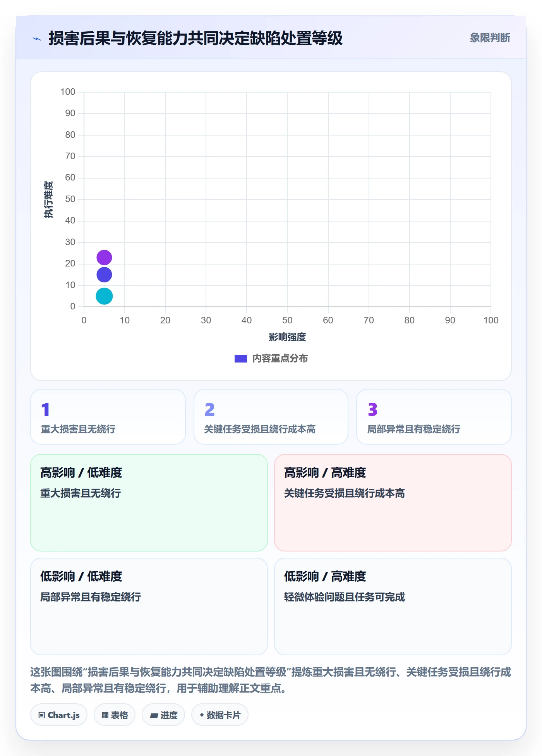Click the 内容重点分布 legend label
Screen dimensions: 542x756
pyautogui.click(x=280, y=359)
